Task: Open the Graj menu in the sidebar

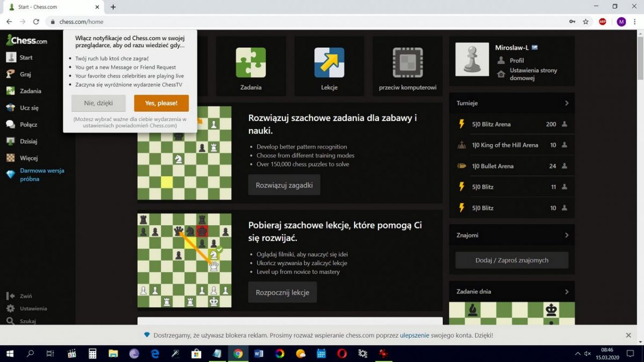Action: (18, 74)
